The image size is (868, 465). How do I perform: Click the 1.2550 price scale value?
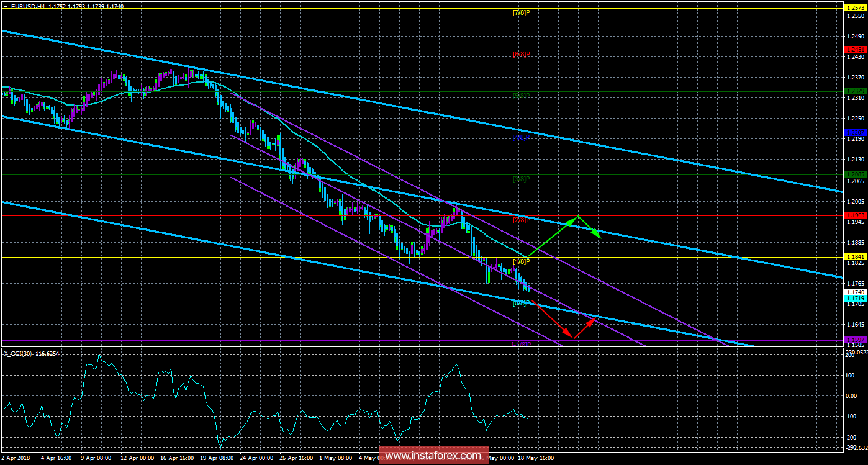pos(855,16)
